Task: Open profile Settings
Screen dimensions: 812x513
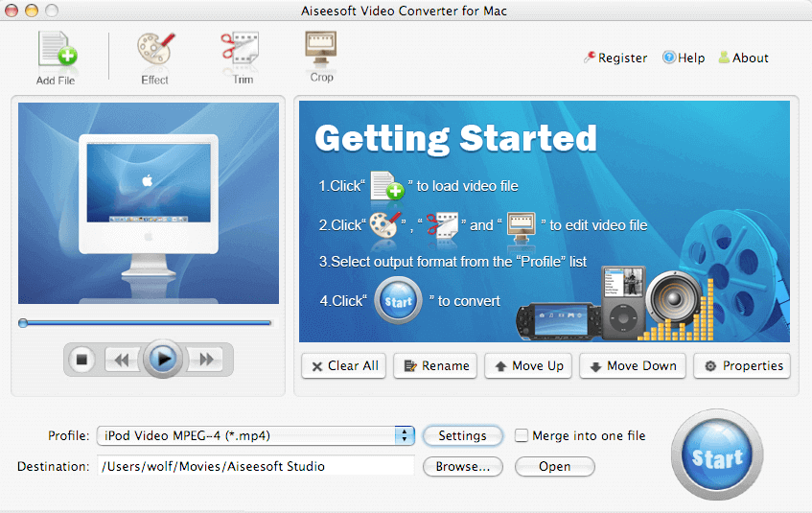Action: pos(462,435)
